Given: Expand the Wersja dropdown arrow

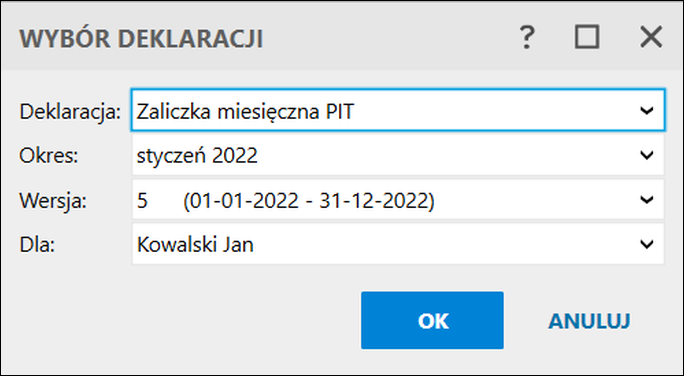Looking at the screenshot, I should [x=646, y=200].
